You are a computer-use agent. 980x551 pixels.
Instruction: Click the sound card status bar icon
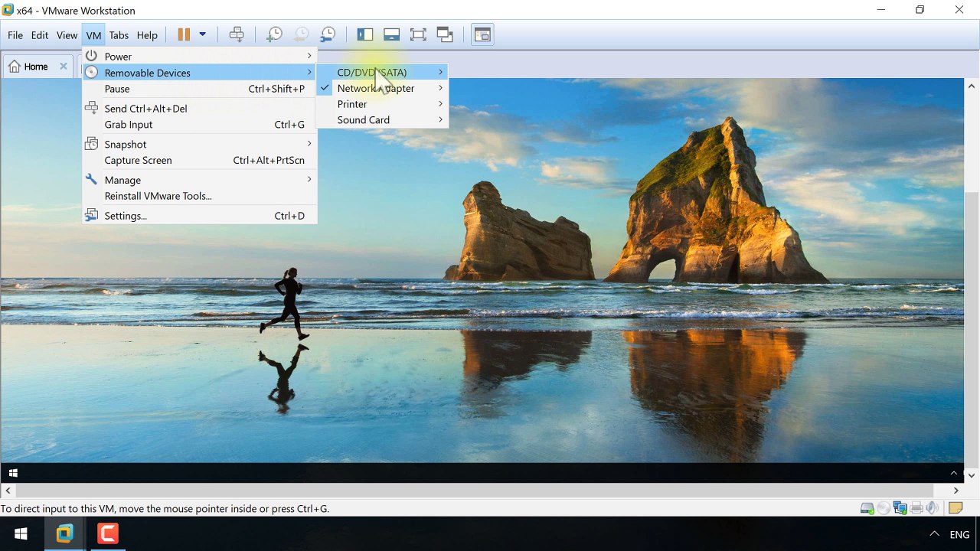(932, 508)
